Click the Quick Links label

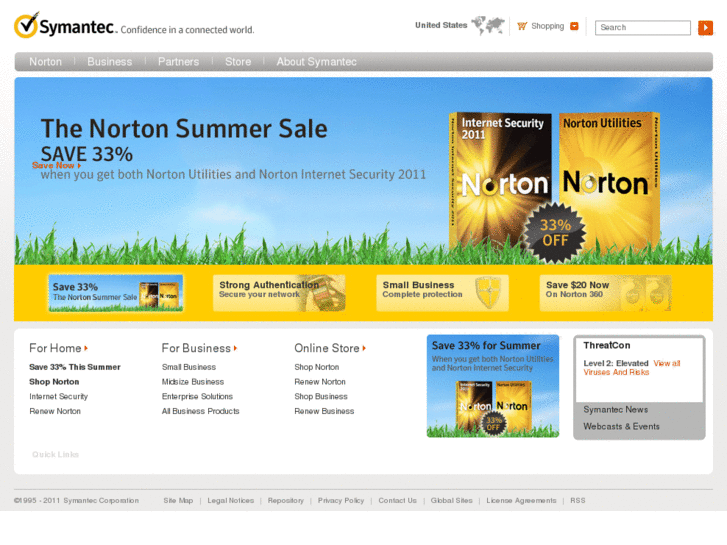(x=56, y=455)
